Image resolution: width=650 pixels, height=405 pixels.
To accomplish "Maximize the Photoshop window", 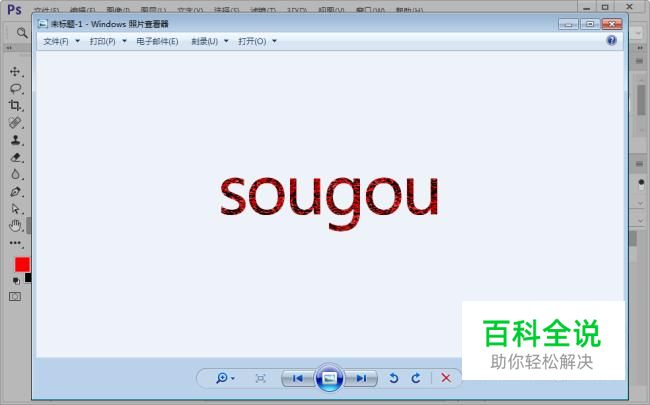I will coord(605,7).
